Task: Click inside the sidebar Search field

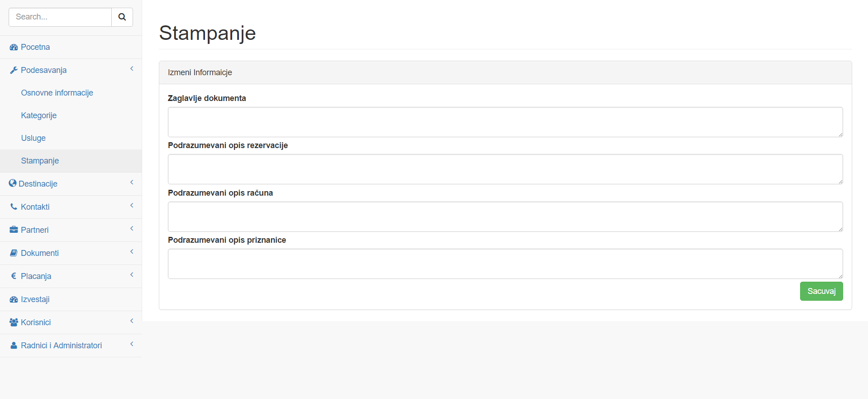Action: (x=60, y=17)
